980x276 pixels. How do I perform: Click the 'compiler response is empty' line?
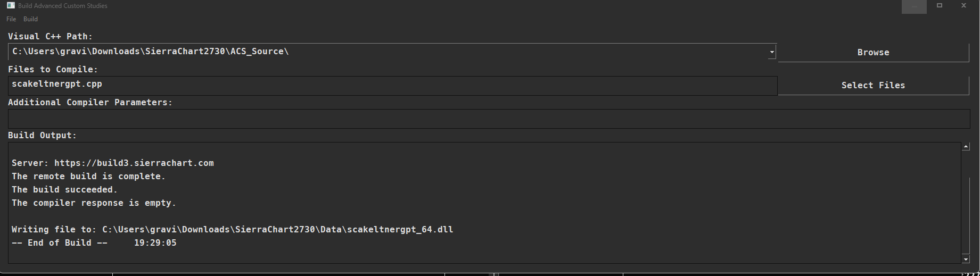tap(94, 203)
